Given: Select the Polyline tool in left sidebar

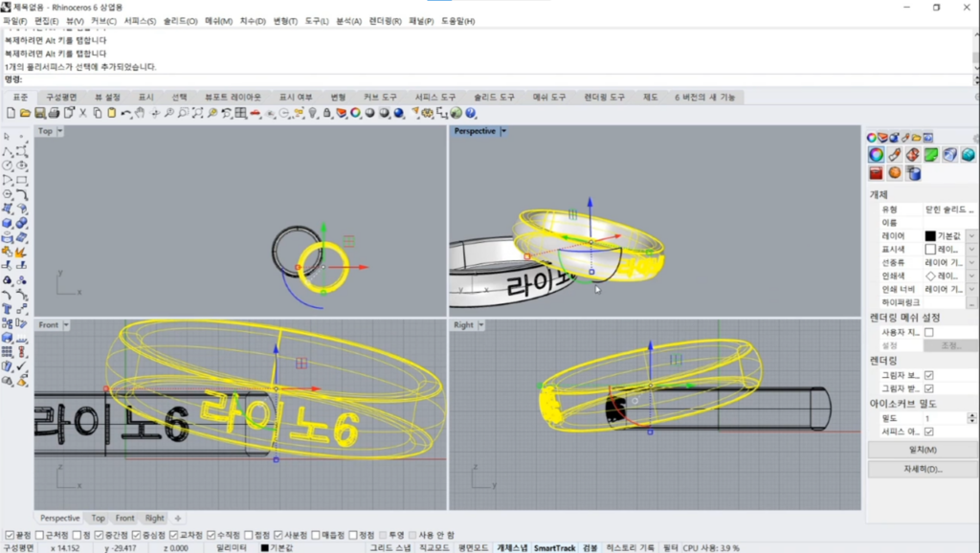Looking at the screenshot, I should (x=8, y=151).
